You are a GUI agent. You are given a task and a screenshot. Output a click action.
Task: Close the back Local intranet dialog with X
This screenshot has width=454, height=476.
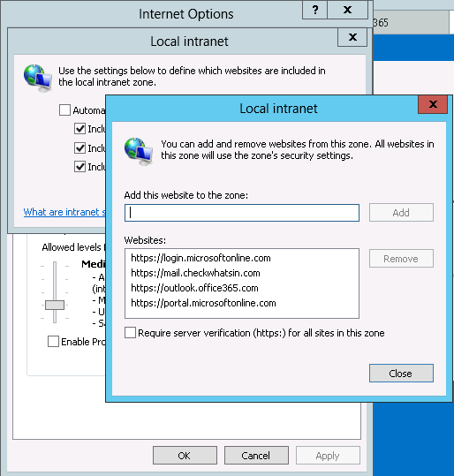(x=352, y=37)
